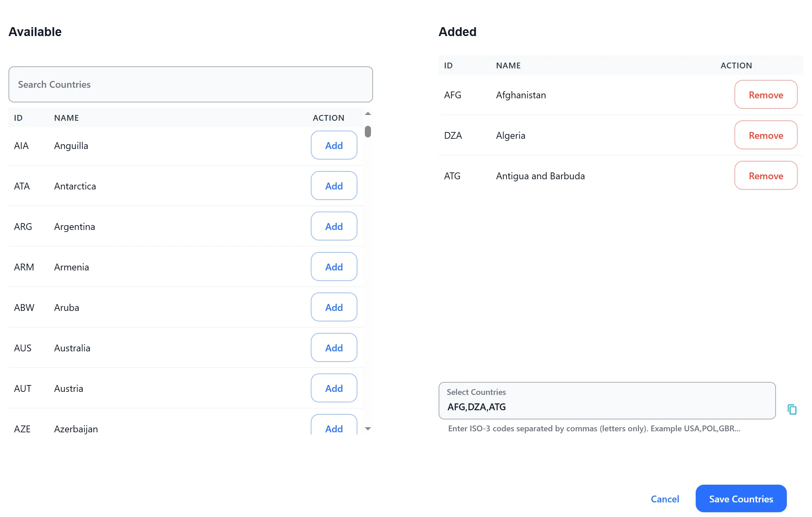Click the scroll up arrow in Available list
Image resolution: width=812 pixels, height=517 pixels.
tap(368, 114)
